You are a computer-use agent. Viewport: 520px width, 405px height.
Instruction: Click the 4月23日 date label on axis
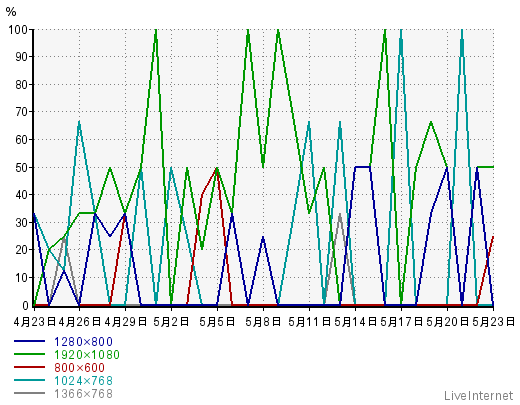point(35,322)
